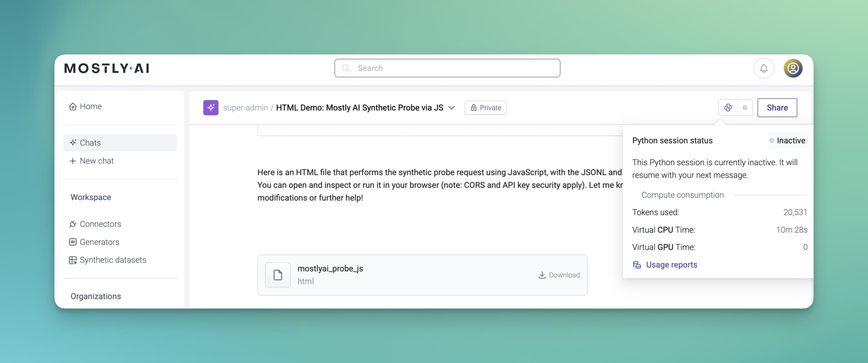Toggle the Private visibility button
The height and width of the screenshot is (363, 868).
486,108
